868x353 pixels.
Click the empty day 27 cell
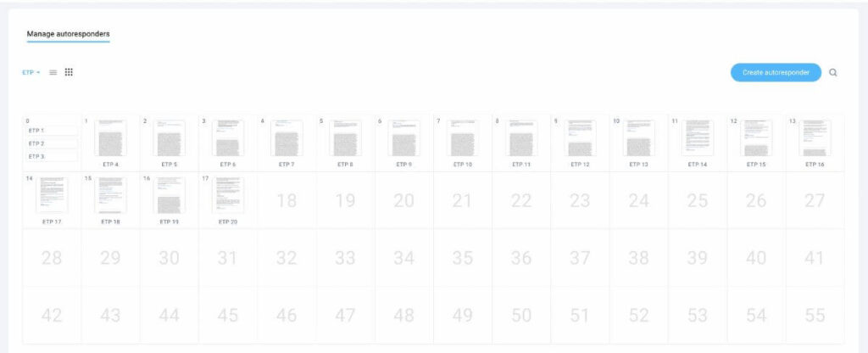point(815,201)
